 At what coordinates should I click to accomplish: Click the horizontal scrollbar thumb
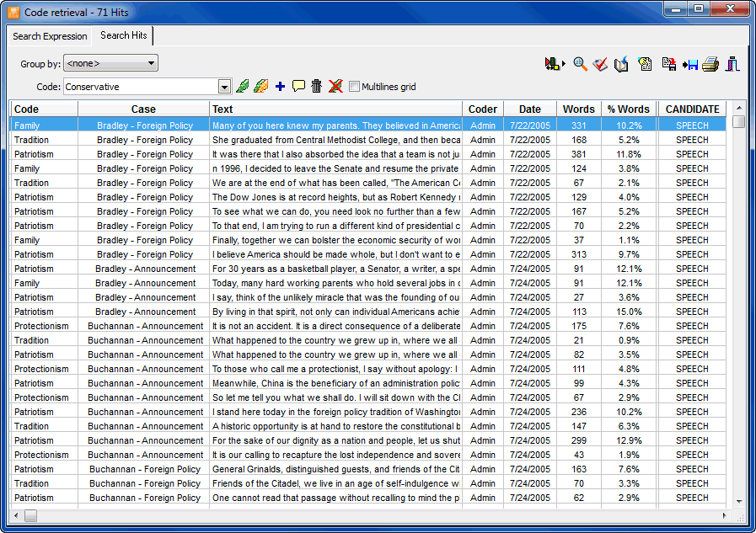tap(31, 515)
